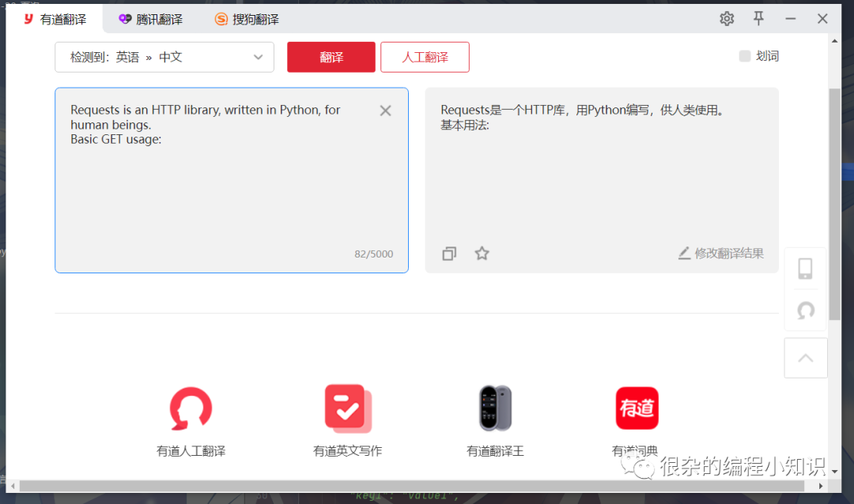The image size is (854, 504).
Task: Open settings via the gear icon
Action: click(x=727, y=19)
